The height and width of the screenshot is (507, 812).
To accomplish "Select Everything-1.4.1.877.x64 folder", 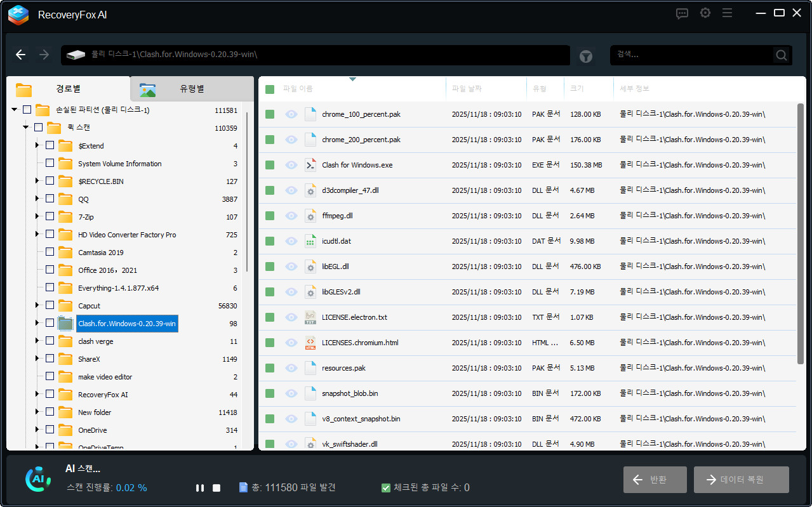I will 118,287.
